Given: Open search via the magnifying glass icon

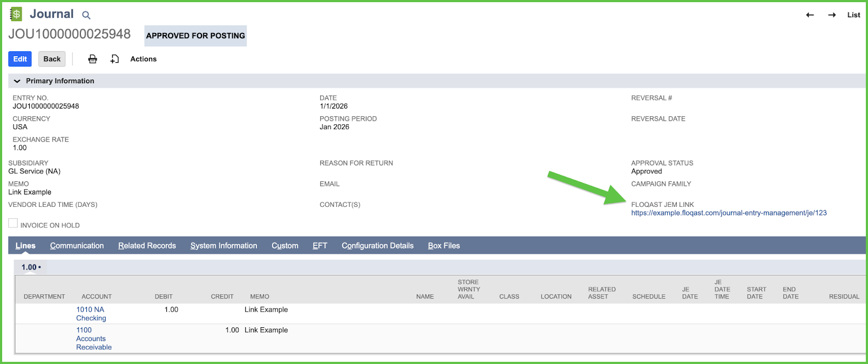Looking at the screenshot, I should point(86,15).
